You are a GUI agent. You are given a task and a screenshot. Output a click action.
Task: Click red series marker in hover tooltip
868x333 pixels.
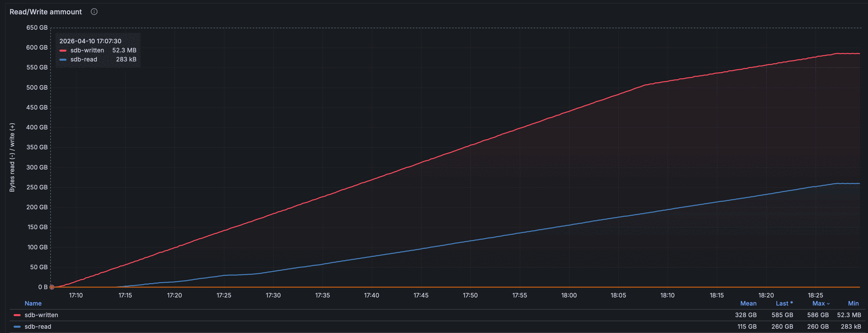(63, 51)
